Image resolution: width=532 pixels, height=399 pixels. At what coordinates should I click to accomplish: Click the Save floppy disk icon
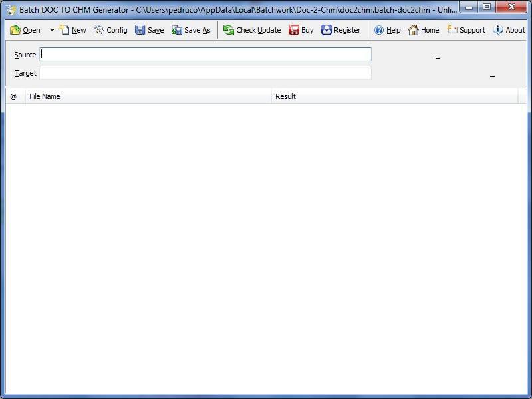pyautogui.click(x=140, y=30)
